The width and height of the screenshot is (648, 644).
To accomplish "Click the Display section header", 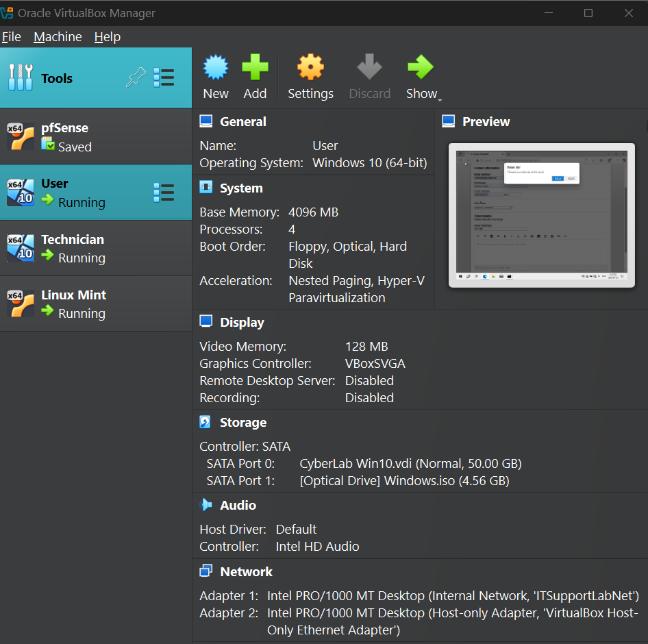I will coord(242,323).
